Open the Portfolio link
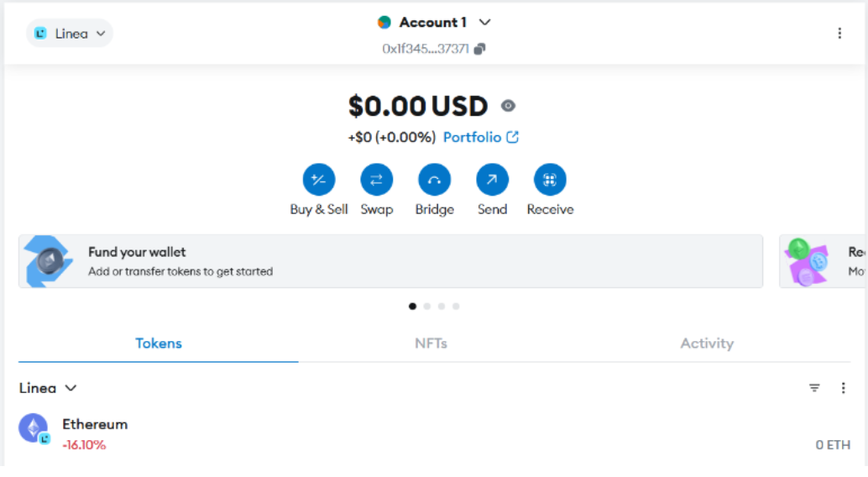This screenshot has height=477, width=868. [480, 137]
